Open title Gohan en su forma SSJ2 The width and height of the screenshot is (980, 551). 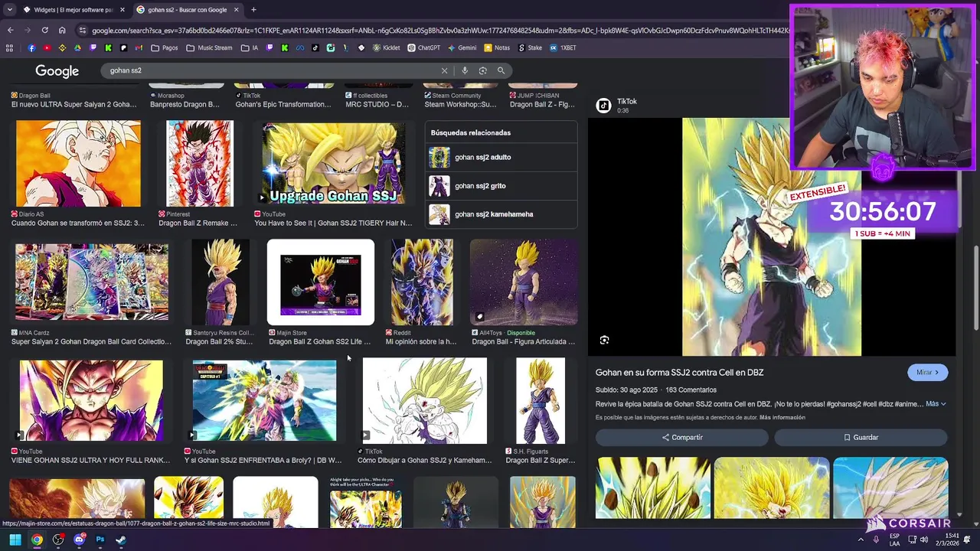tap(680, 373)
